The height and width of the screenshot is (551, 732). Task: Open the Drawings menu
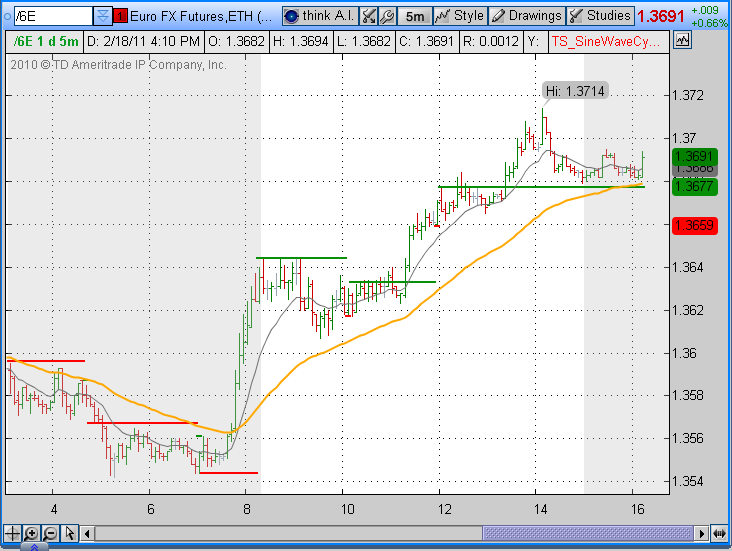pyautogui.click(x=527, y=16)
